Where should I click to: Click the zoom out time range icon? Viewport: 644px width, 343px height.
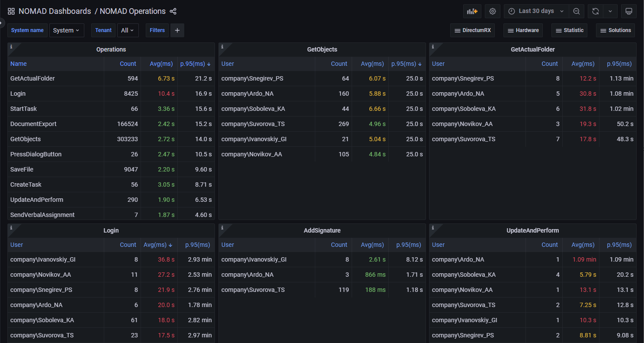point(577,11)
